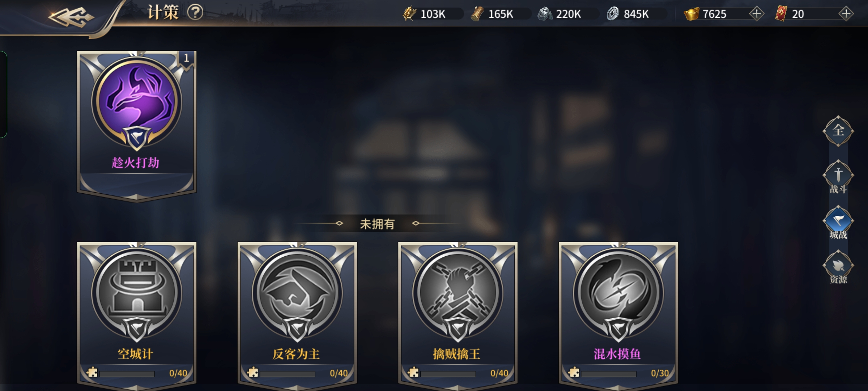Open the 空城计 locked stratagem card
Viewport: 868px width, 391px height.
tap(137, 315)
